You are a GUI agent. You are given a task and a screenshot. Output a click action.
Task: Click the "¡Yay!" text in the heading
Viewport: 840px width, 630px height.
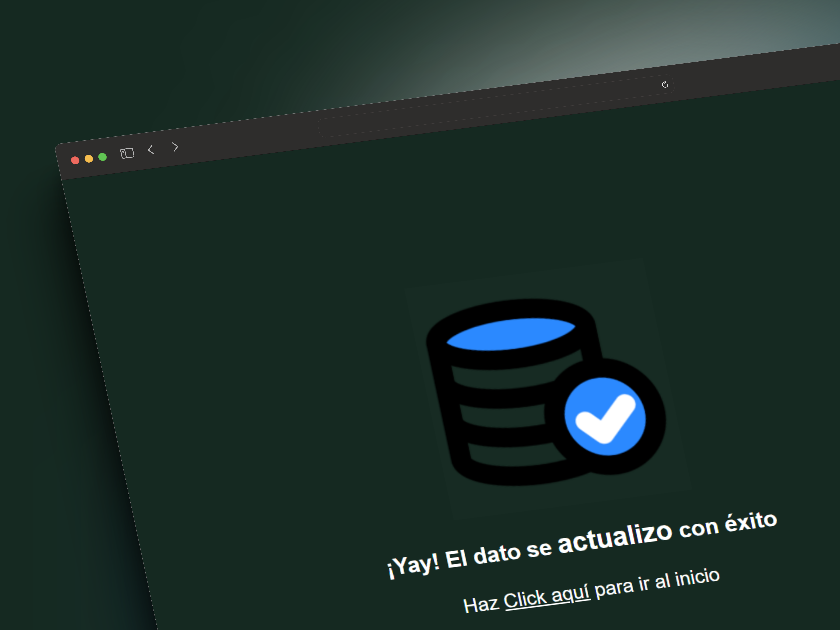click(413, 566)
